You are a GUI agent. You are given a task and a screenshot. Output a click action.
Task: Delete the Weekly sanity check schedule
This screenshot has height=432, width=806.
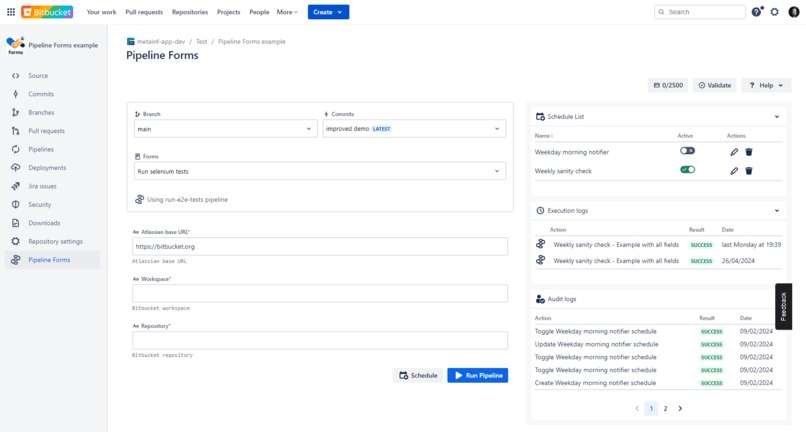tap(749, 171)
